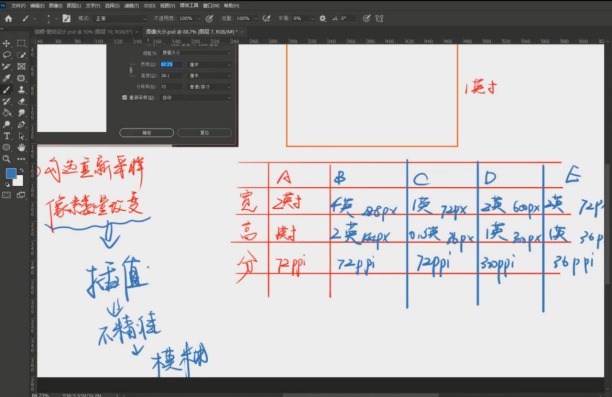This screenshot has width=612, height=397.
Task: Select the Hand tool
Action: (x=21, y=147)
